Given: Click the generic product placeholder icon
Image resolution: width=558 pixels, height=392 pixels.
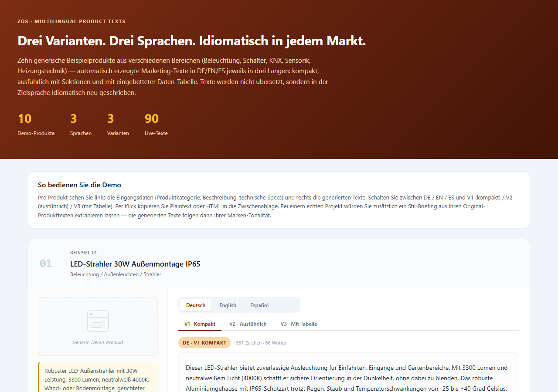Looking at the screenshot, I should pos(98,321).
